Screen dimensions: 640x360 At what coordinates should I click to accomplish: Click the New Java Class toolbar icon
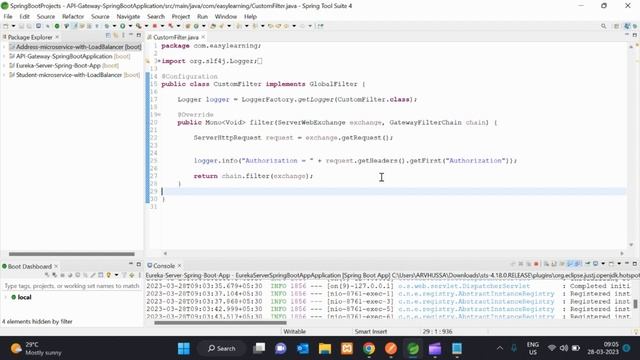pos(196,26)
